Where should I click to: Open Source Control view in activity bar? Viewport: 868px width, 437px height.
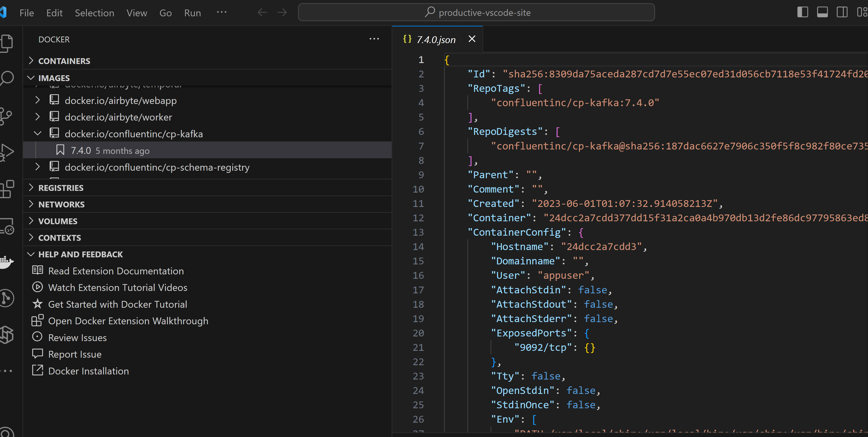(x=6, y=116)
